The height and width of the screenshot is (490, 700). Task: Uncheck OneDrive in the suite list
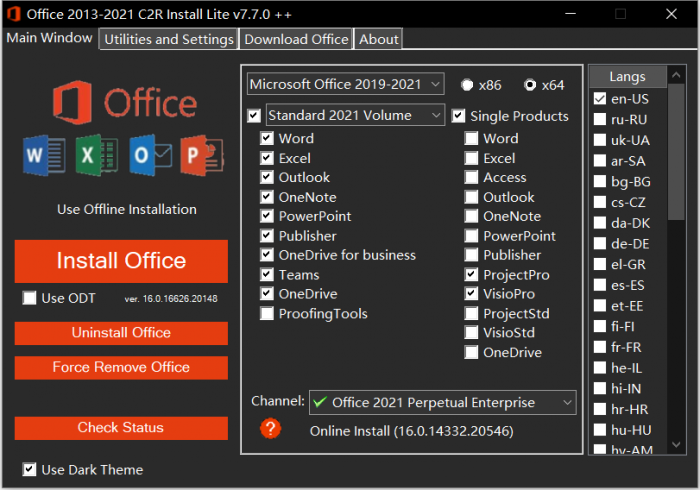267,294
